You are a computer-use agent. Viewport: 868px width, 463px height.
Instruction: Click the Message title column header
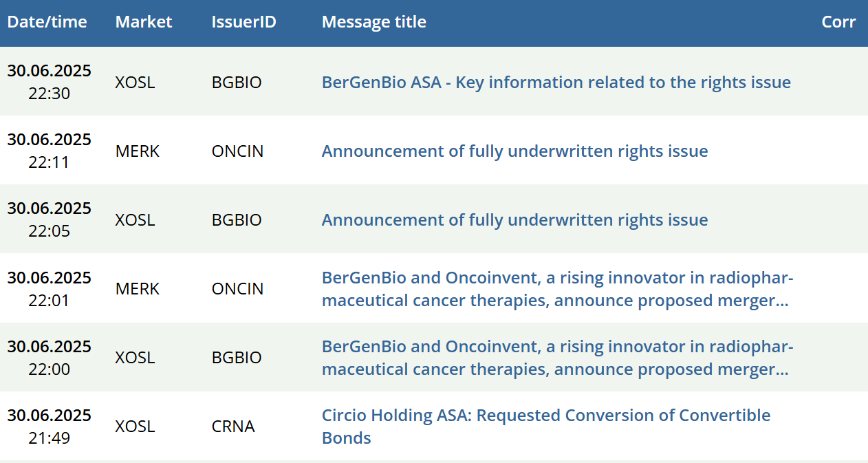(x=374, y=22)
